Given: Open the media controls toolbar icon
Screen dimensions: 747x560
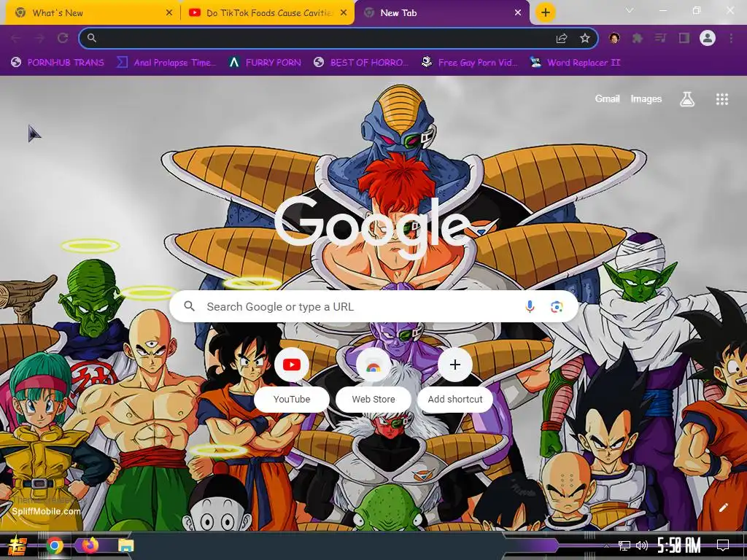Looking at the screenshot, I should coord(661,38).
